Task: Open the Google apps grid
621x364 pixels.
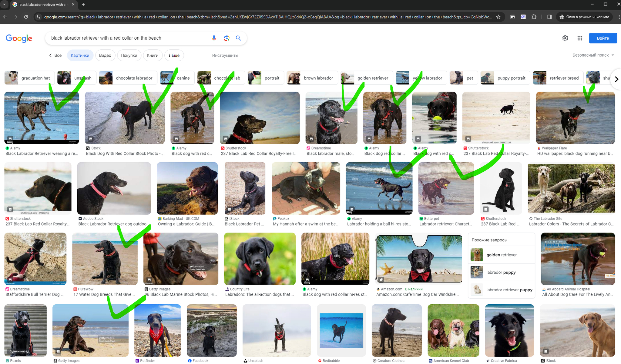Action: 580,38
